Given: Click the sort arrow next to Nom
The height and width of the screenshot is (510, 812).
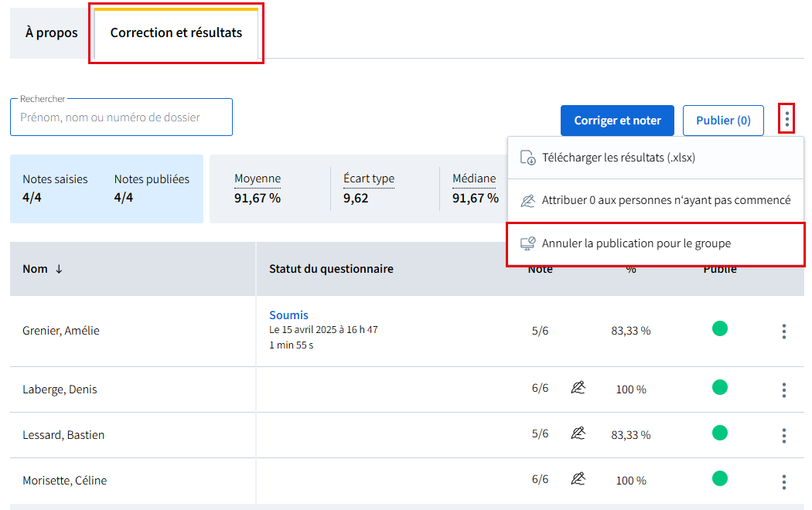Looking at the screenshot, I should (x=59, y=269).
